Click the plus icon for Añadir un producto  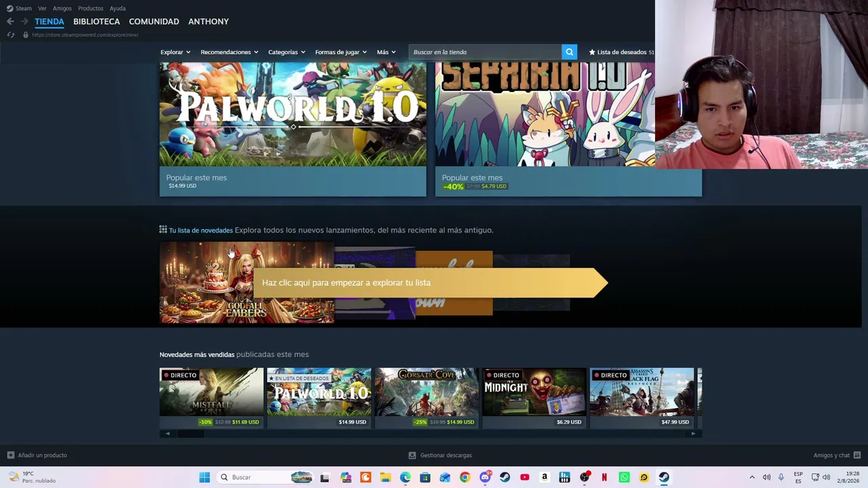(x=10, y=455)
